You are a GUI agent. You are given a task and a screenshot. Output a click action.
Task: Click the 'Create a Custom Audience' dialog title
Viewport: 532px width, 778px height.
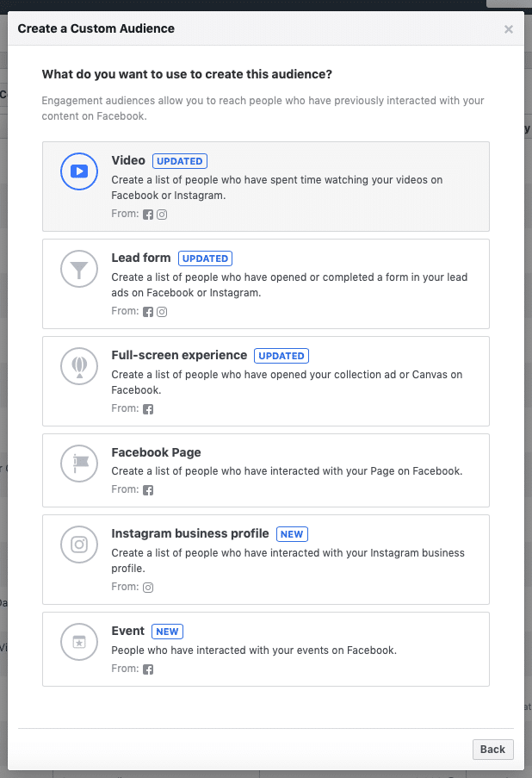tap(96, 28)
